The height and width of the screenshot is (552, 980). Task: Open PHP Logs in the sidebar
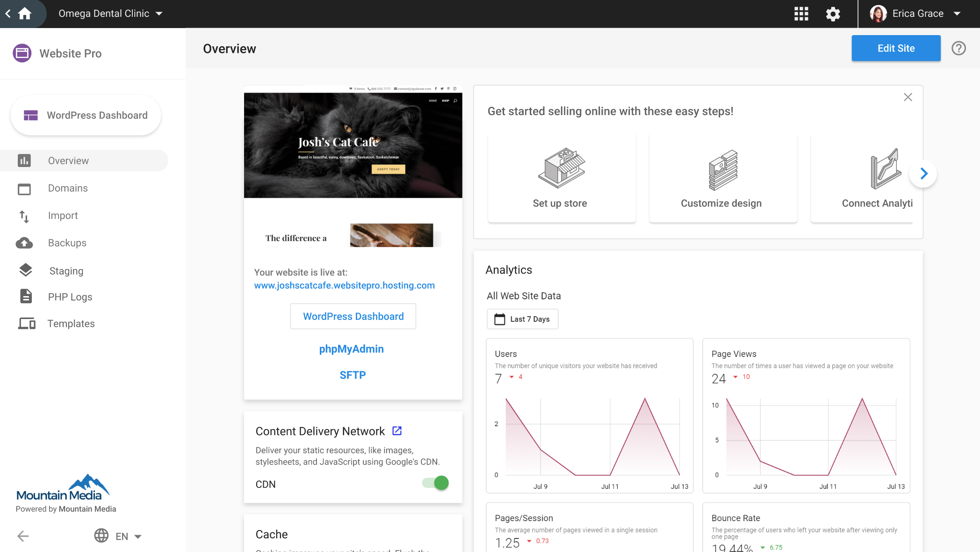(70, 297)
